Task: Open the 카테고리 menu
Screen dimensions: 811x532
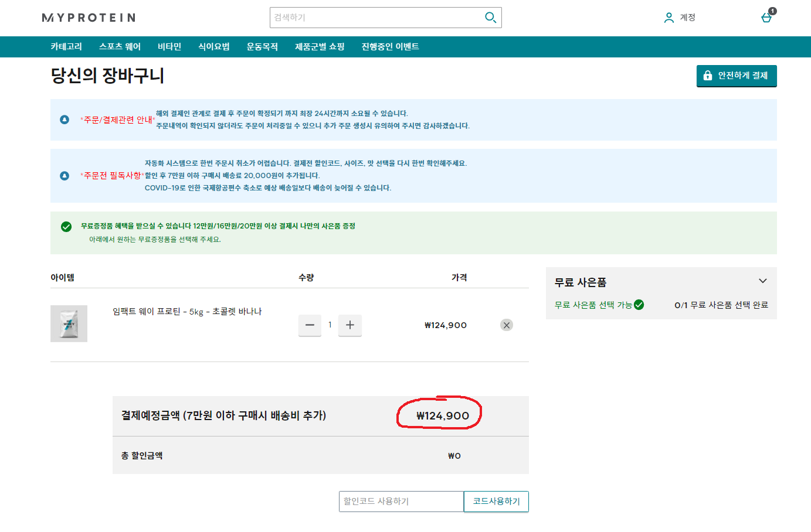Action: point(66,46)
